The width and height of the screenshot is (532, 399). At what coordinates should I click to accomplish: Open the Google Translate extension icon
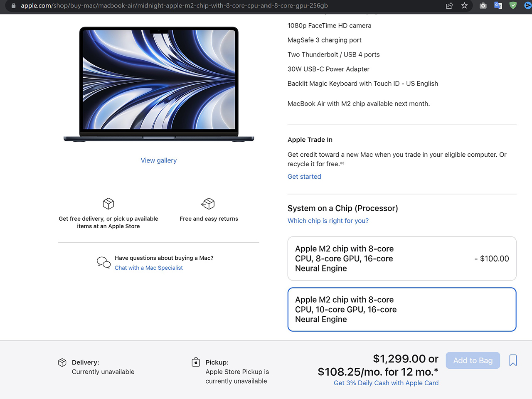(498, 6)
